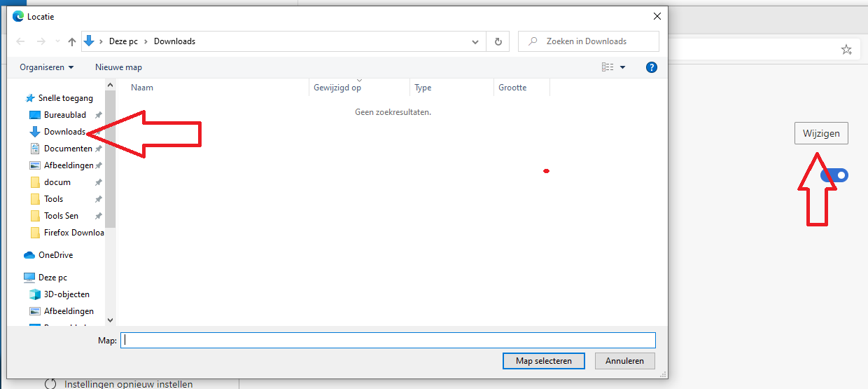Click the 3D-objecten cube icon
The height and width of the screenshot is (389, 868).
[35, 294]
